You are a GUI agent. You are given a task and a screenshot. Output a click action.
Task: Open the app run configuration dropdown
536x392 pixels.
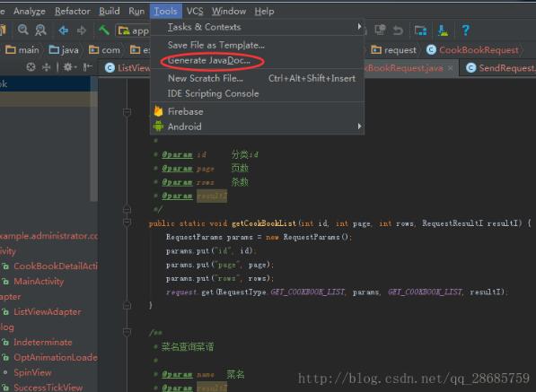133,30
